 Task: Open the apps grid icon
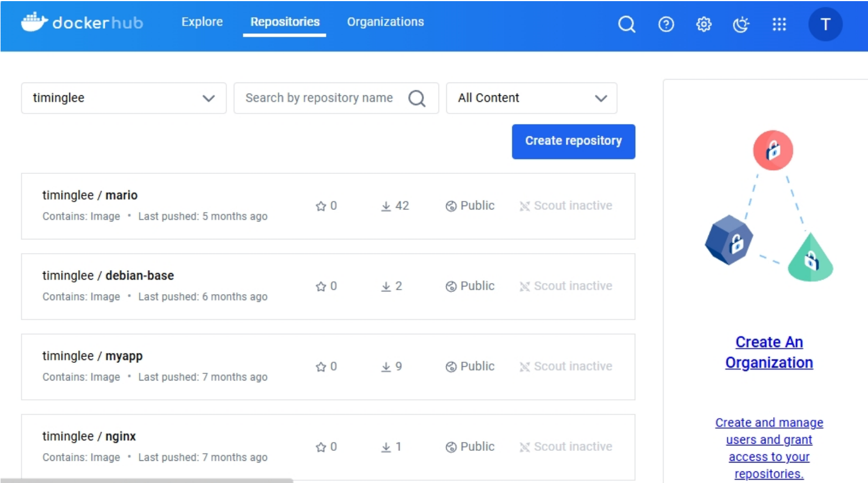click(x=779, y=24)
